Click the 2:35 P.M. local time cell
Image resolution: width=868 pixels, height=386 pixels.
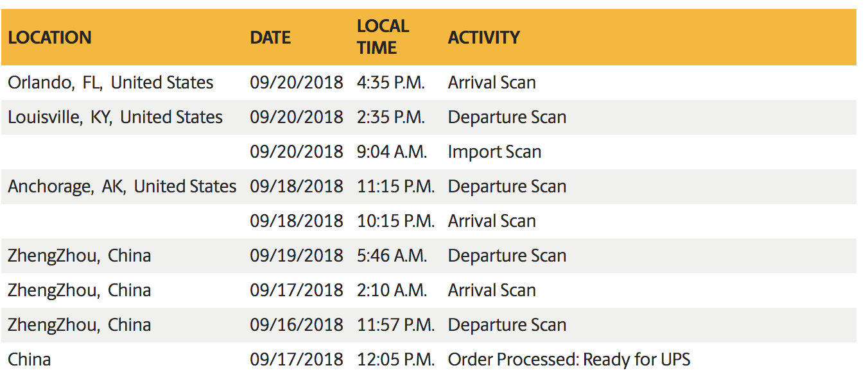point(390,117)
